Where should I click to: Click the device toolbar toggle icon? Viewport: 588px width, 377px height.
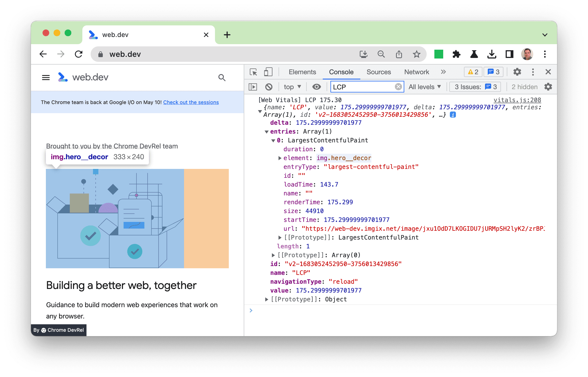pos(268,72)
